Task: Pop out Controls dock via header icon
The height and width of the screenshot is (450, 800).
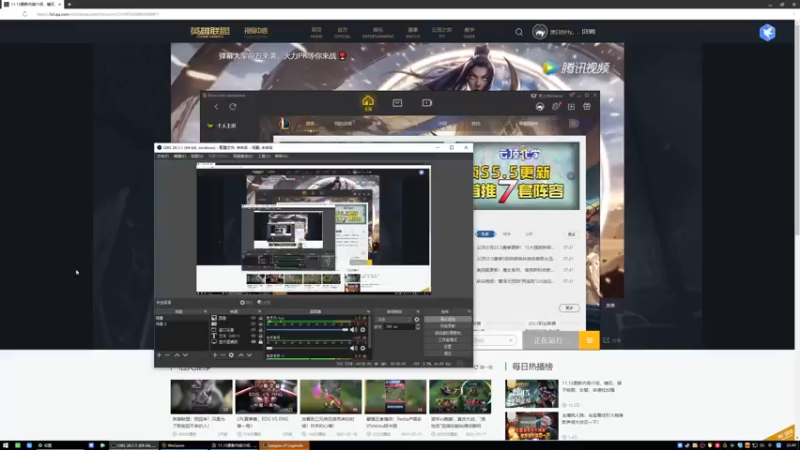Action: coord(468,311)
